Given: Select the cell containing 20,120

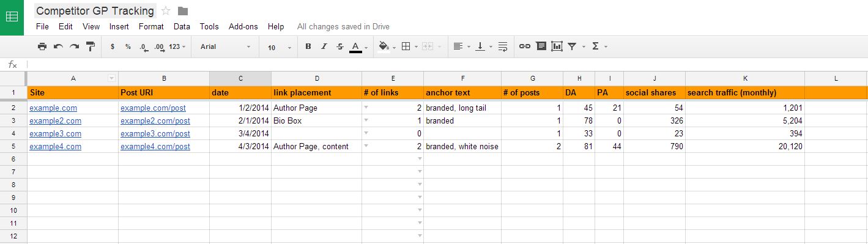Looking at the screenshot, I should coord(745,147).
